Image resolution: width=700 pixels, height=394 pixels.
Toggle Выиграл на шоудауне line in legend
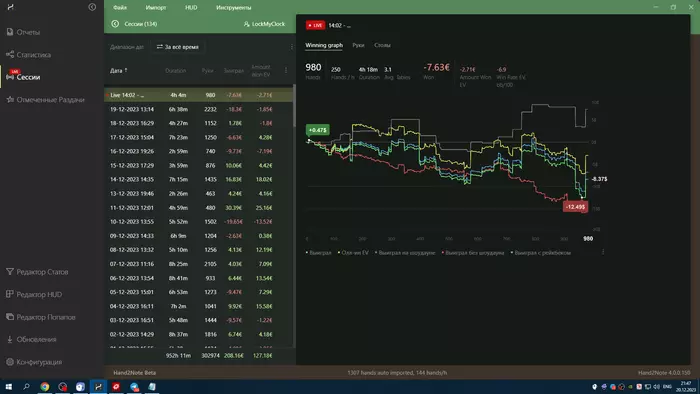[x=405, y=253]
